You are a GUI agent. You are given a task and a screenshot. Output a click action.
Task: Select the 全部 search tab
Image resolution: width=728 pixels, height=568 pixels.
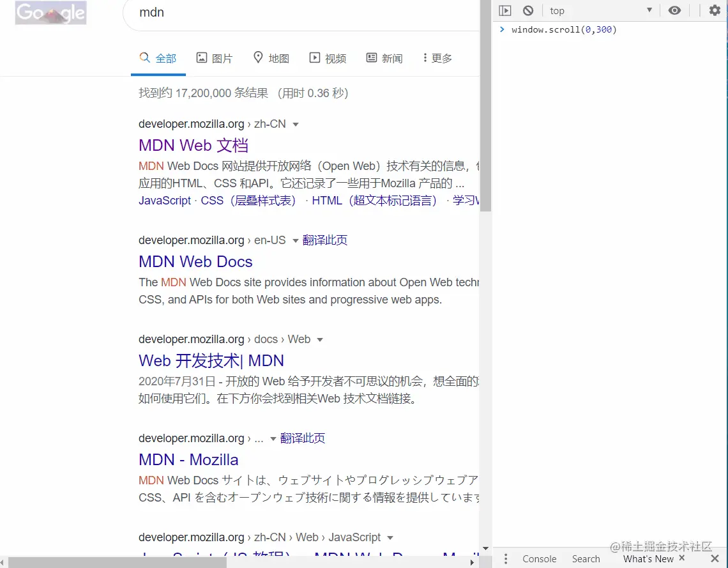coord(158,58)
